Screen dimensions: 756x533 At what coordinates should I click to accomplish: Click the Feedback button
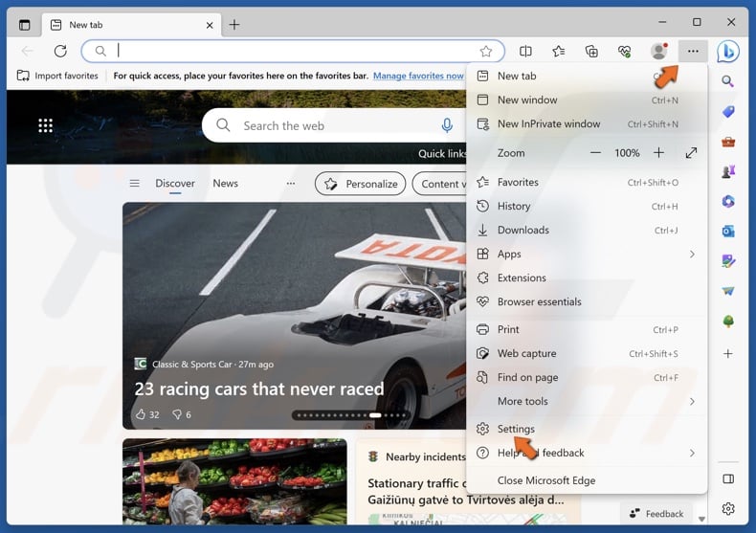(x=656, y=514)
